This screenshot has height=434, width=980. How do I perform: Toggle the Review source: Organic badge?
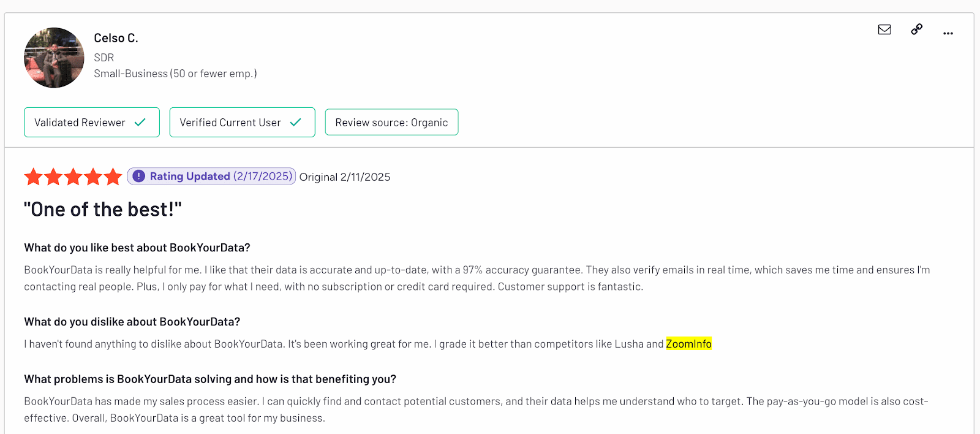coord(391,122)
